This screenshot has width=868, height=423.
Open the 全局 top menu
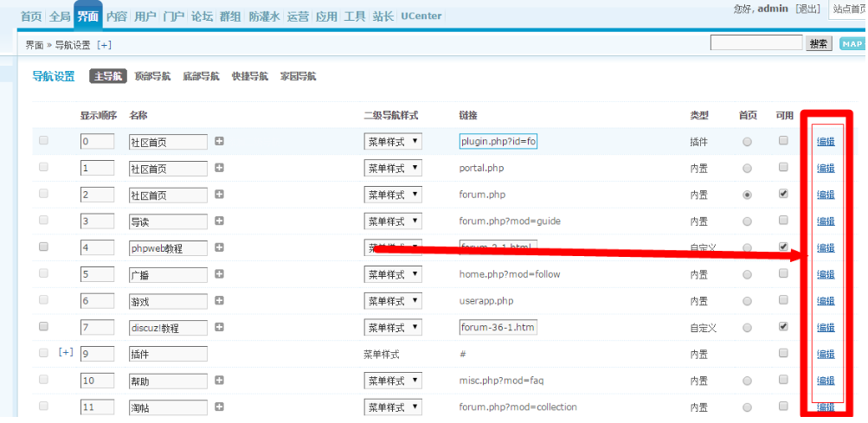point(60,16)
